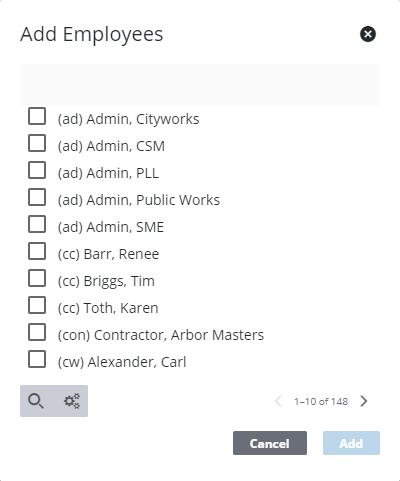Screen dimensions: 400x481
Task: Click the (con) Contractor, Arbor Masters label
Action: (161, 335)
